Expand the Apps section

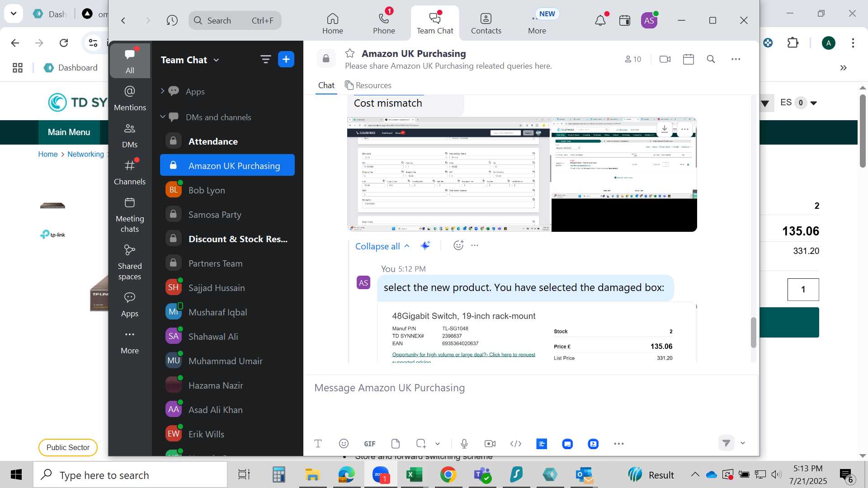pyautogui.click(x=163, y=91)
